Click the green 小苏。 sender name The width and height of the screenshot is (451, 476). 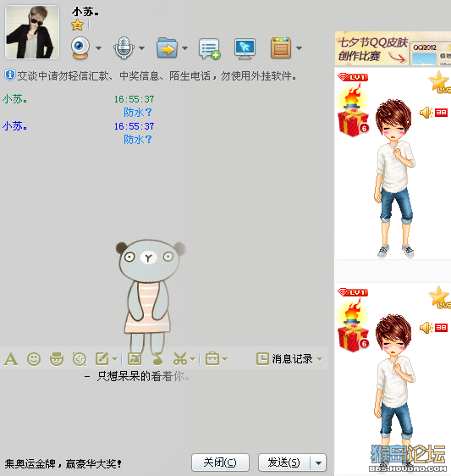pyautogui.click(x=15, y=99)
